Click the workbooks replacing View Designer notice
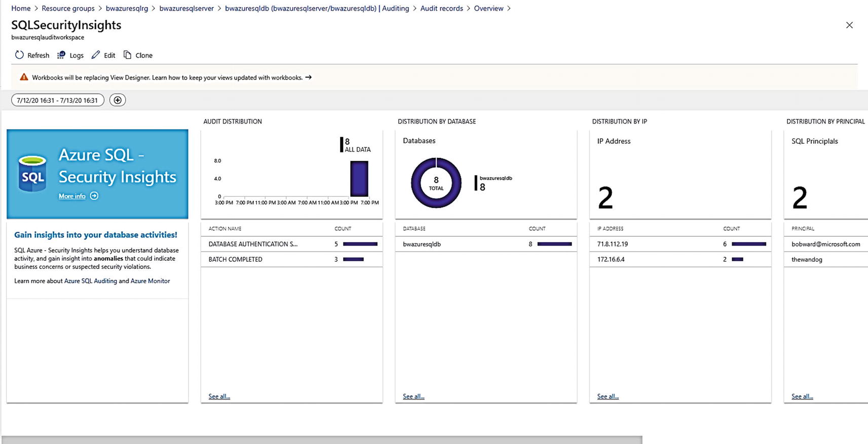Viewport: 868px width, 444px height. pos(167,77)
